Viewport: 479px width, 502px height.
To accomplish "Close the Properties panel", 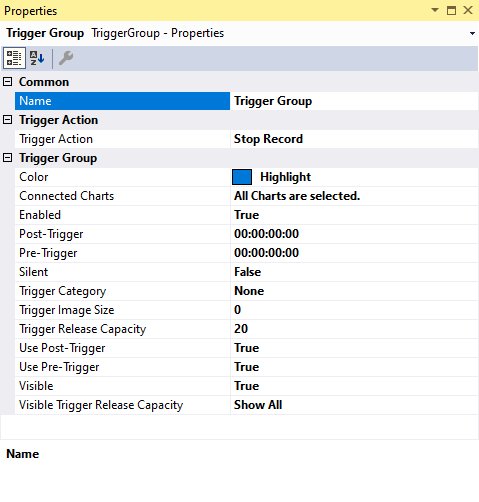I will [x=468, y=10].
